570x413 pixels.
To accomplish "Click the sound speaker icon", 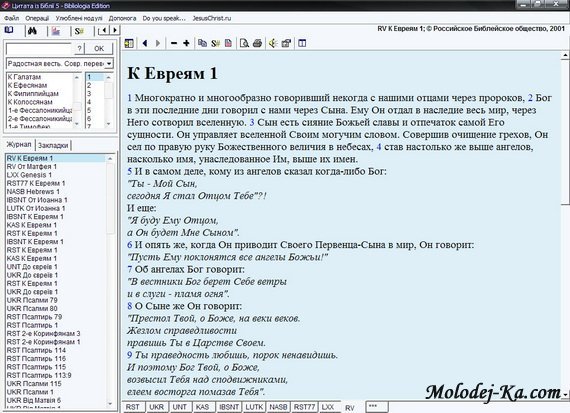I will (273, 43).
